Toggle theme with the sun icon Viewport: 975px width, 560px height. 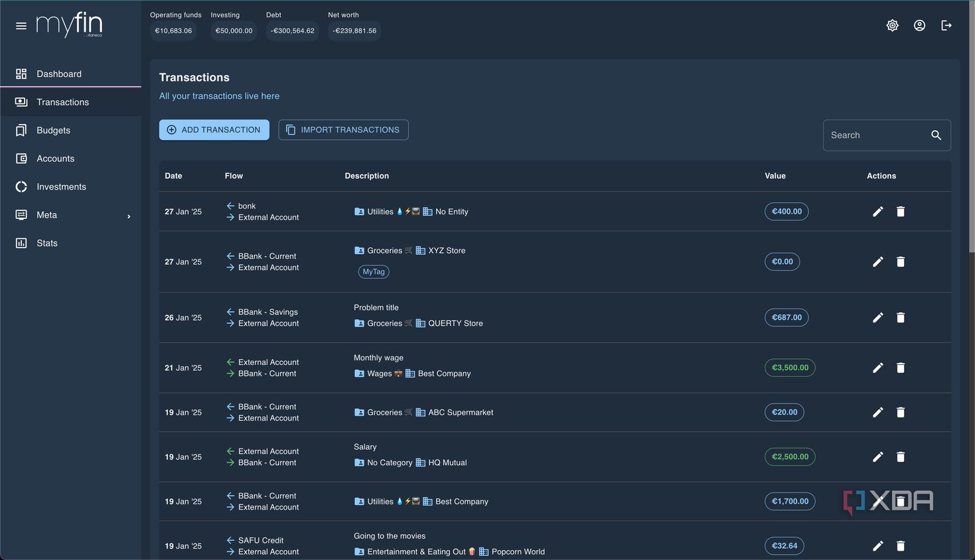[x=893, y=25]
